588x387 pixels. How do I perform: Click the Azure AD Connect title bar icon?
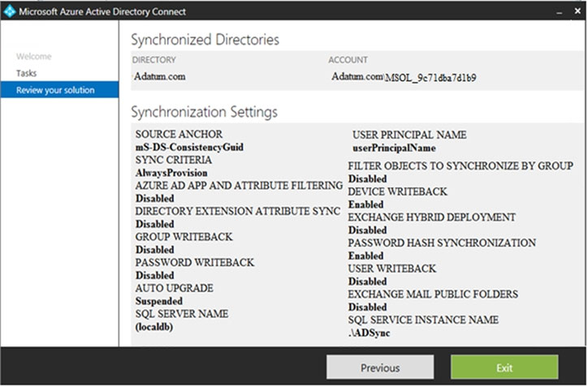coord(9,11)
